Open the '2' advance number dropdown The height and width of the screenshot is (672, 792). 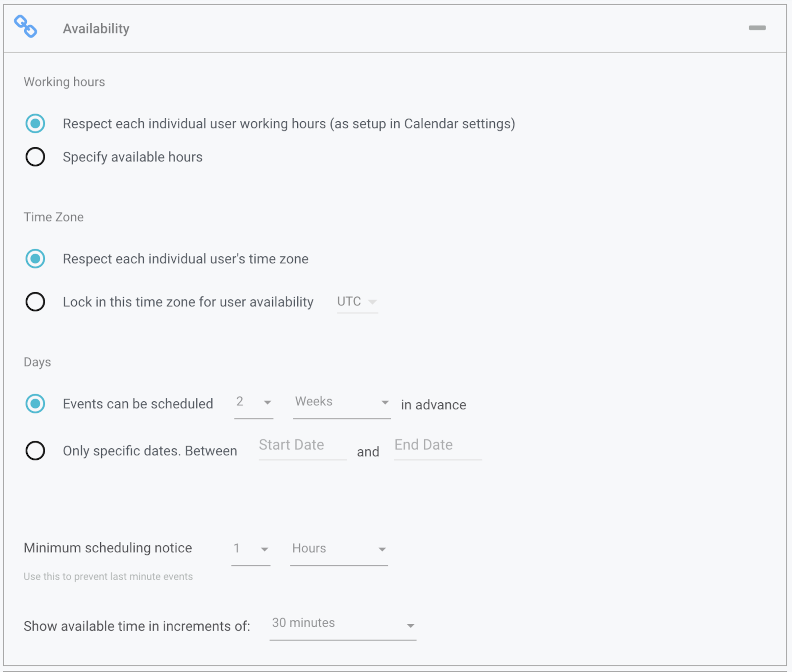coord(253,402)
